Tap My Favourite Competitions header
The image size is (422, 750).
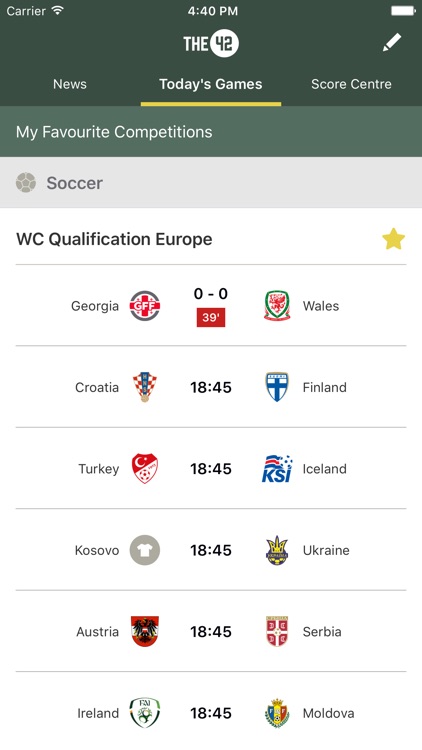pos(211,132)
